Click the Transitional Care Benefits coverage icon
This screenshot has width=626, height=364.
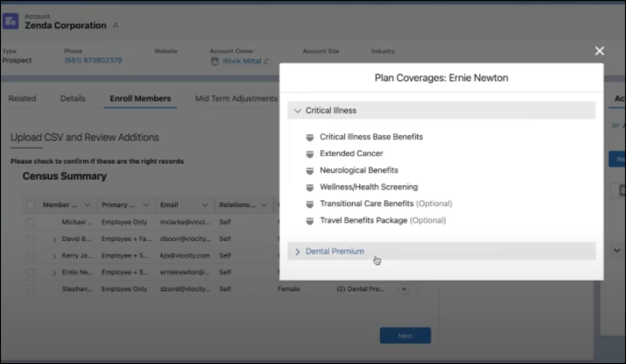(x=310, y=204)
